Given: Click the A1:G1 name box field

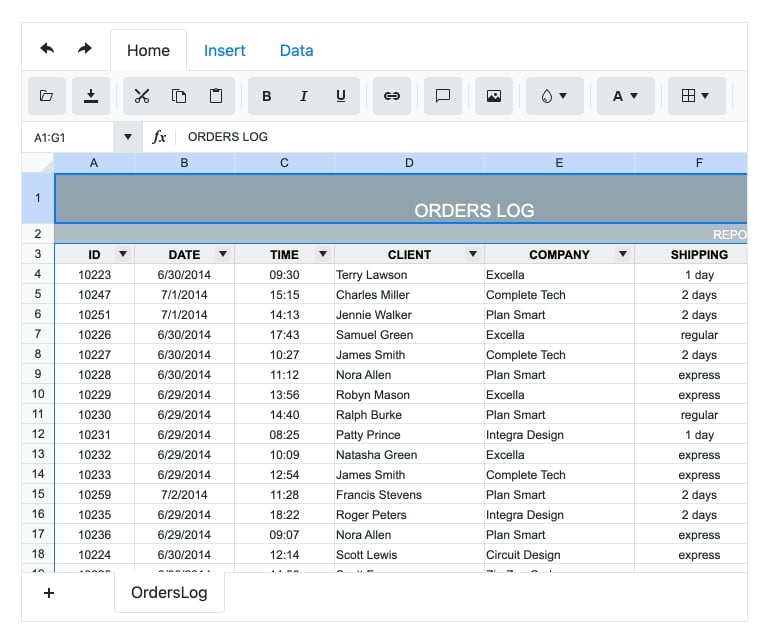Looking at the screenshot, I should pyautogui.click(x=68, y=138).
